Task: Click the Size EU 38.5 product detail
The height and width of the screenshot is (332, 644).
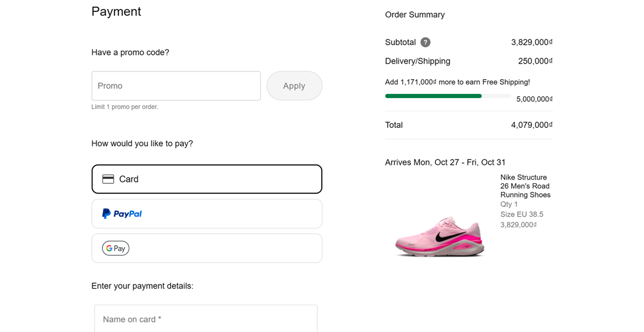Action: tap(521, 214)
